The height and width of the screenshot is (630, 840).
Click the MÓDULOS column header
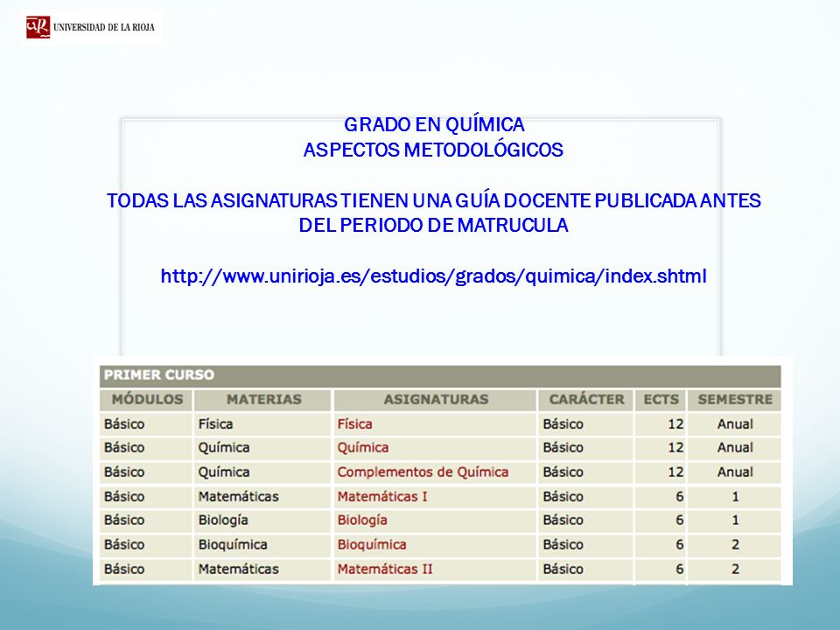[x=146, y=400]
